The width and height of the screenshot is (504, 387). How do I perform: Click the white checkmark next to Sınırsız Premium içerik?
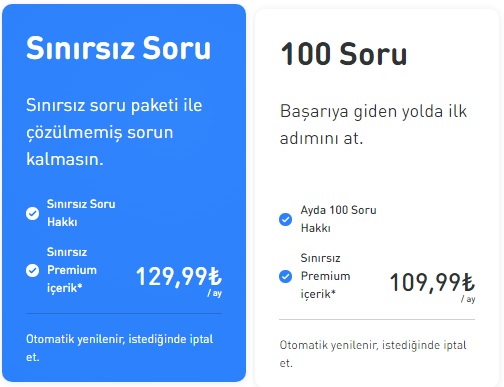[x=32, y=270]
